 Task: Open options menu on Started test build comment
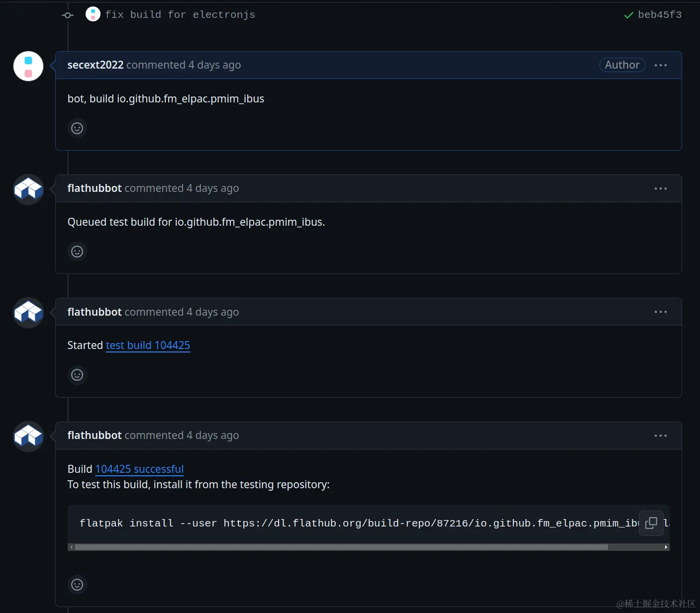pos(661,312)
